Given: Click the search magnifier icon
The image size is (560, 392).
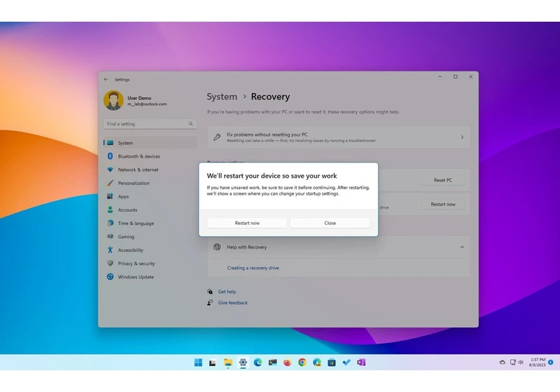Looking at the screenshot, I should [x=190, y=124].
